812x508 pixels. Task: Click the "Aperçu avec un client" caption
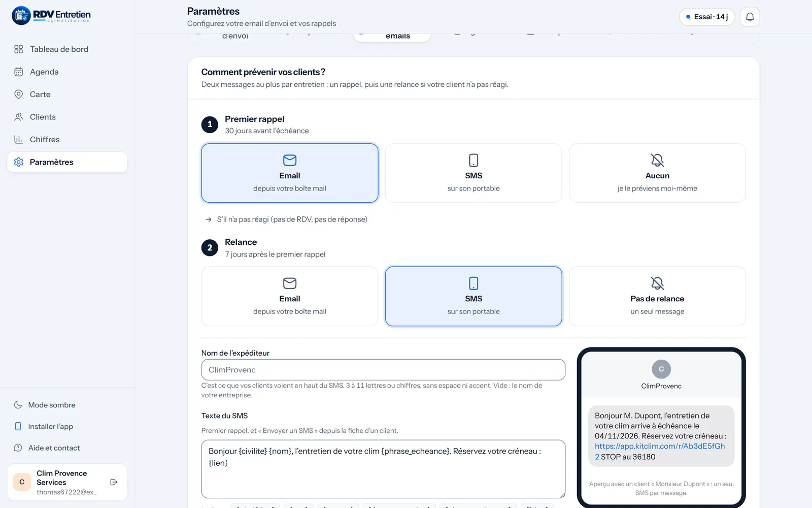tap(661, 488)
